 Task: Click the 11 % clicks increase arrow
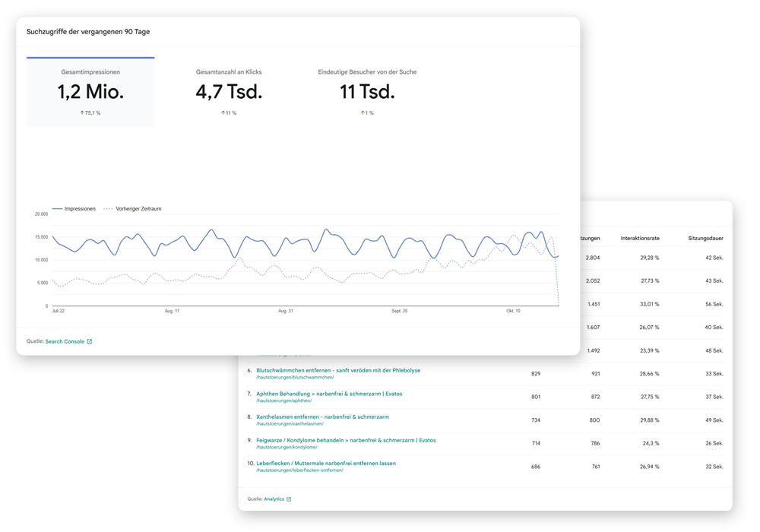223,113
